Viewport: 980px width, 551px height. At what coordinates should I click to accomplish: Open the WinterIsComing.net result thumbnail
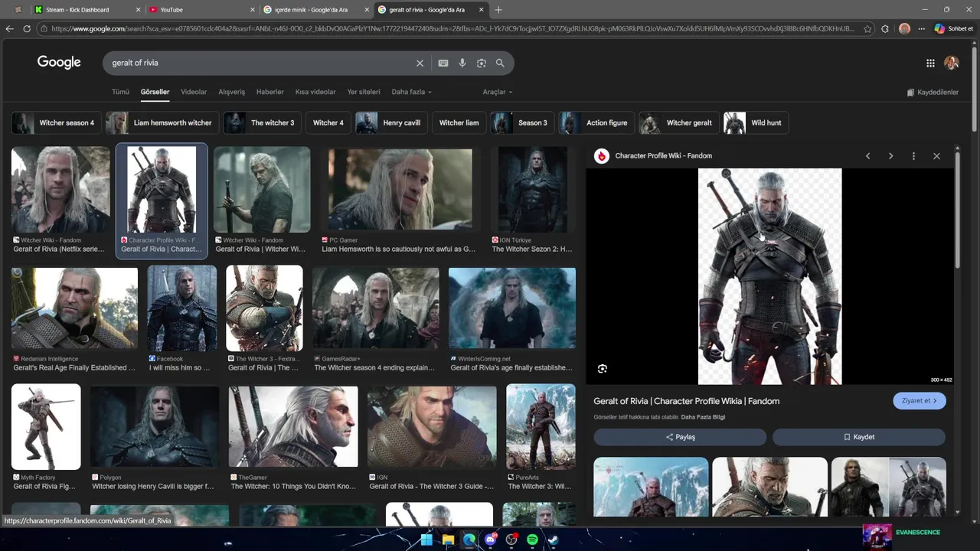[x=512, y=308]
